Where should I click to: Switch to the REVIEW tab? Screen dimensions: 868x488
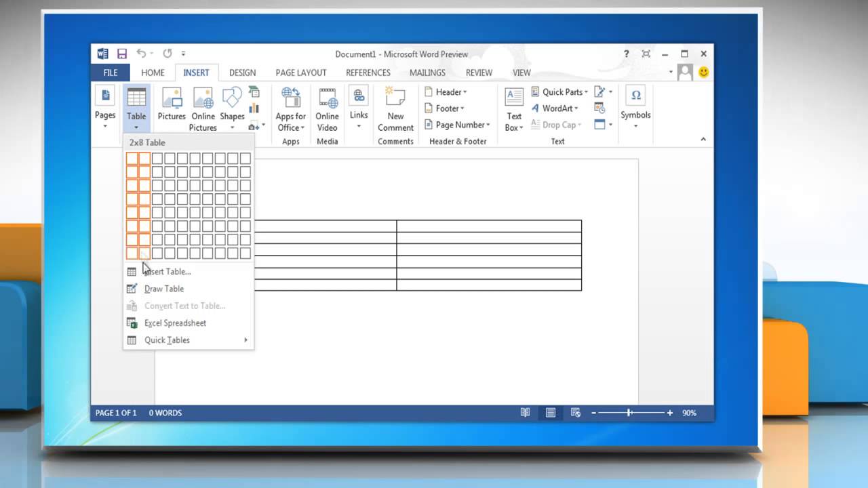click(x=479, y=73)
